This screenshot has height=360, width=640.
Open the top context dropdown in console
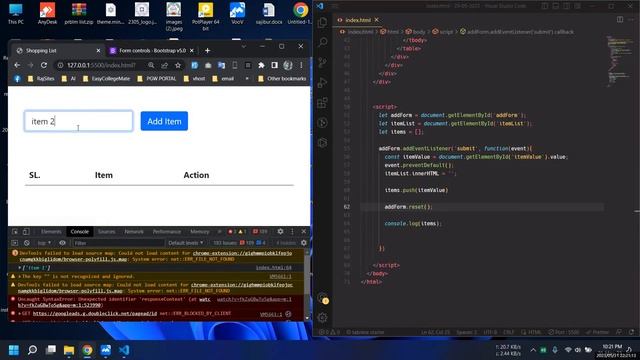point(44,243)
